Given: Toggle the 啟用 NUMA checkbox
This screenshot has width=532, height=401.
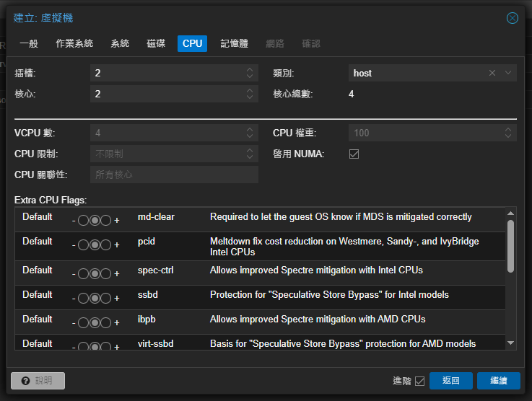Looking at the screenshot, I should pyautogui.click(x=354, y=154).
